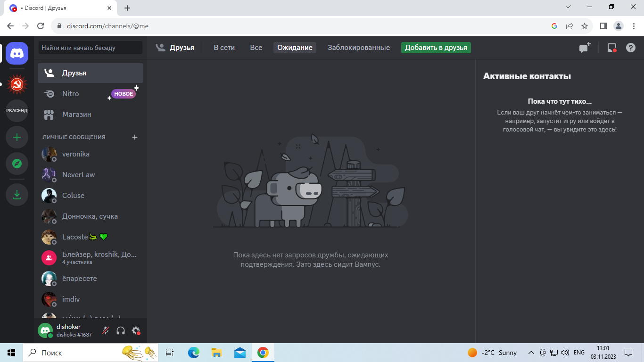Click the Download apps icon
This screenshot has width=644, height=362.
click(17, 195)
